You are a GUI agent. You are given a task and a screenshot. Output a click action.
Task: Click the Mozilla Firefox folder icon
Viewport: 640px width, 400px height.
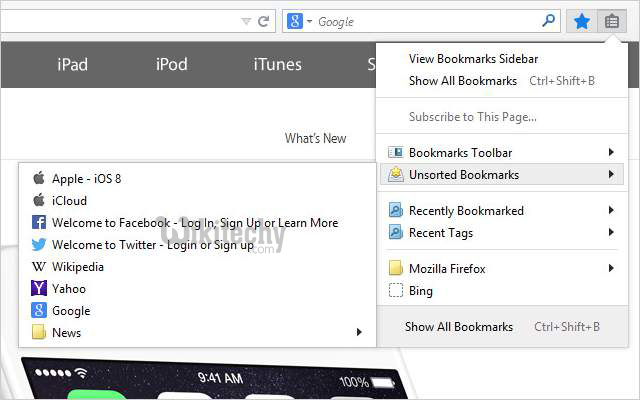396,268
